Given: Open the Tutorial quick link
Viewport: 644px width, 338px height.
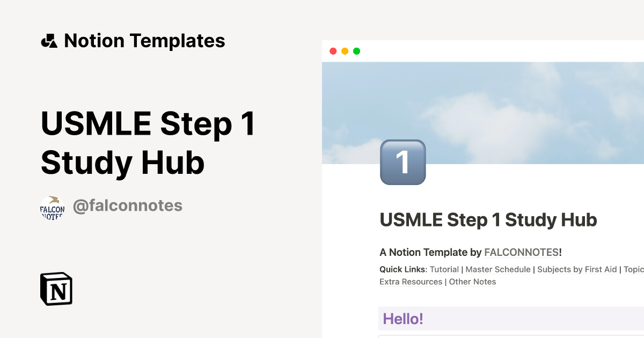Looking at the screenshot, I should pyautogui.click(x=444, y=269).
